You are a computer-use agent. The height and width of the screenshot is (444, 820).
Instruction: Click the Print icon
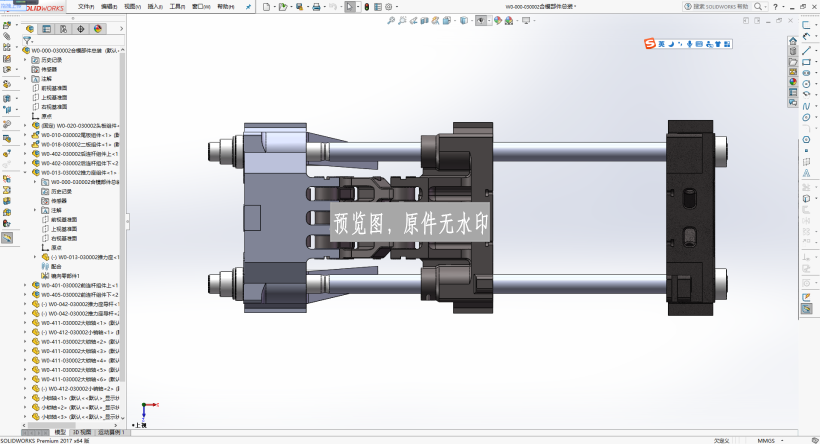point(316,7)
